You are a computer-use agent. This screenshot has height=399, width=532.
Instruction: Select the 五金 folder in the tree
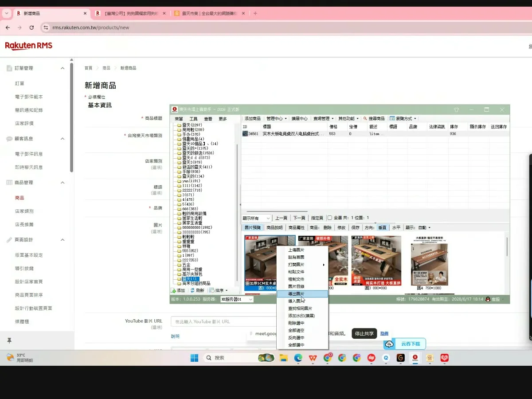(x=186, y=265)
